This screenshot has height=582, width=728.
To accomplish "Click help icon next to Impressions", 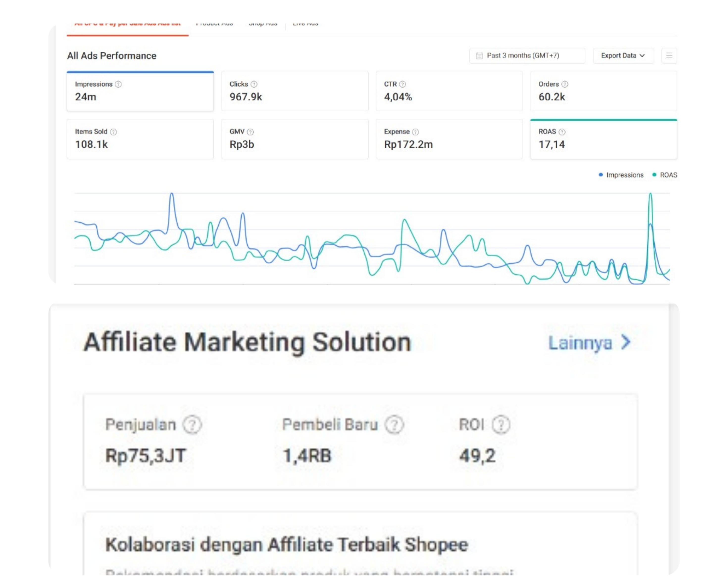I will [x=118, y=84].
